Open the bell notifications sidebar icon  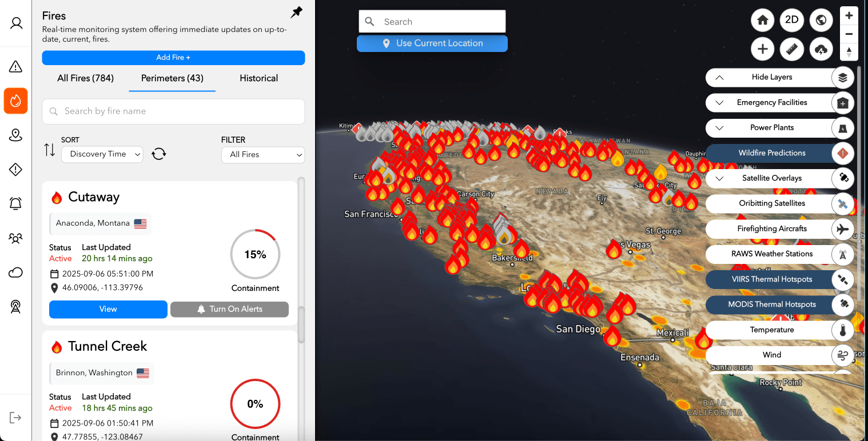[16, 204]
